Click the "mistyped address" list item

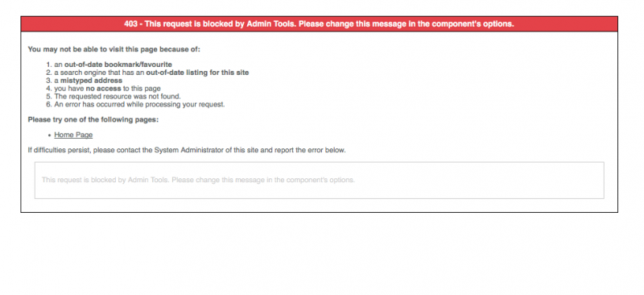[89, 81]
